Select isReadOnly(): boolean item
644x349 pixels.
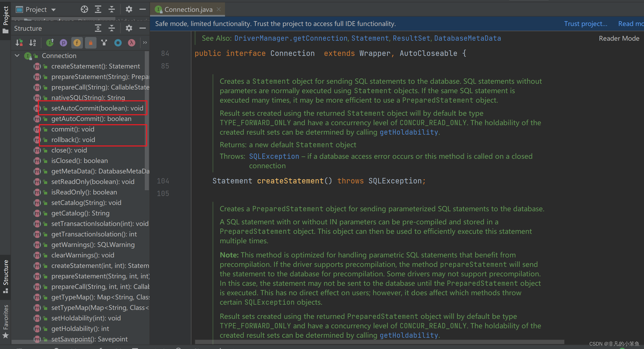tap(84, 192)
